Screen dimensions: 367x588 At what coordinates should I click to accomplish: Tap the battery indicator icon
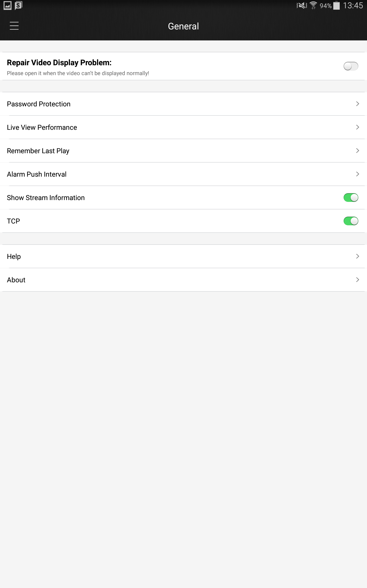pos(336,5)
